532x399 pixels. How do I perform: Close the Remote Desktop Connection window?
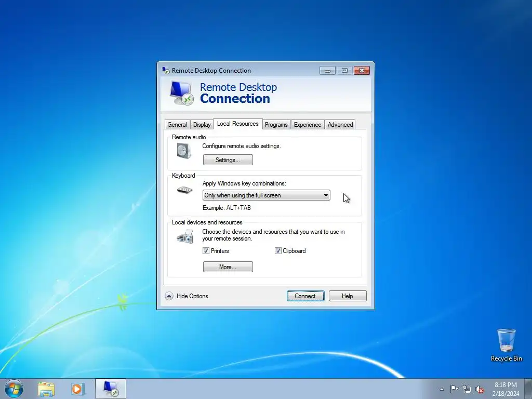tap(362, 70)
